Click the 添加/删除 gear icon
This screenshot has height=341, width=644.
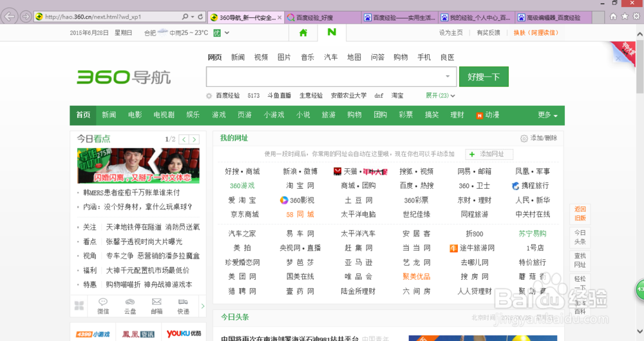click(x=524, y=139)
